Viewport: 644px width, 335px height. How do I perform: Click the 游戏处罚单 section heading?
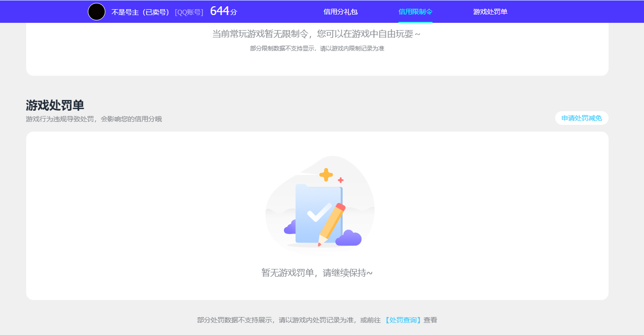55,105
